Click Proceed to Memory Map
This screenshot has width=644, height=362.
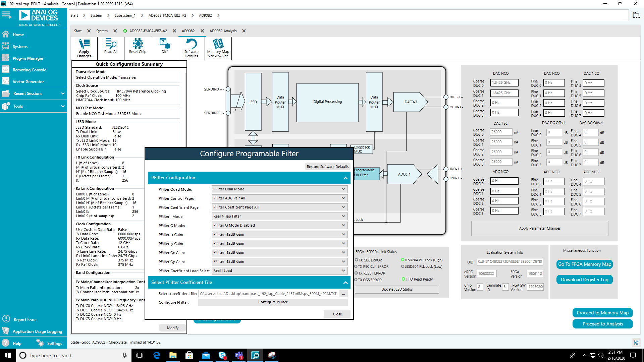click(602, 313)
